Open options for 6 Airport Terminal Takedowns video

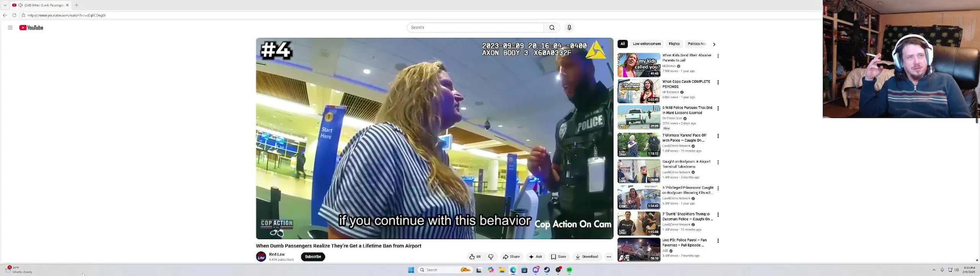coord(718,163)
